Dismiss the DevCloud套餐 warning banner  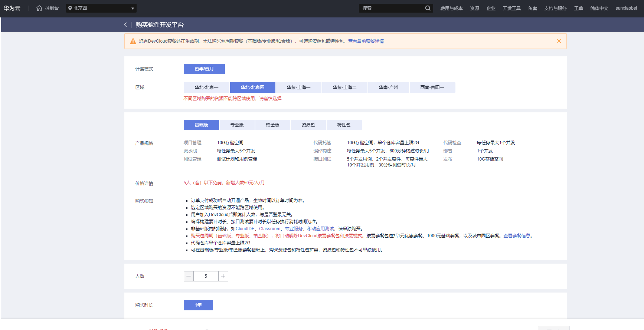559,41
